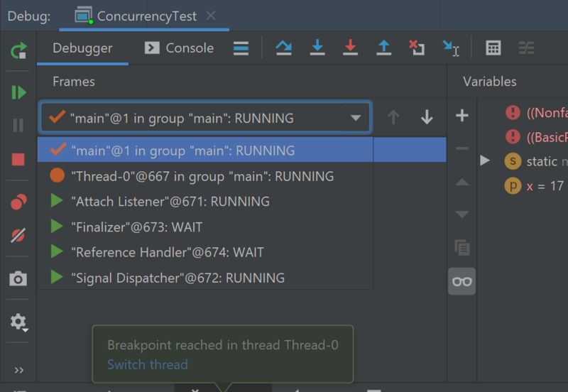The height and width of the screenshot is (392, 568).
Task: Switch to the Debugger tab
Action: click(82, 48)
